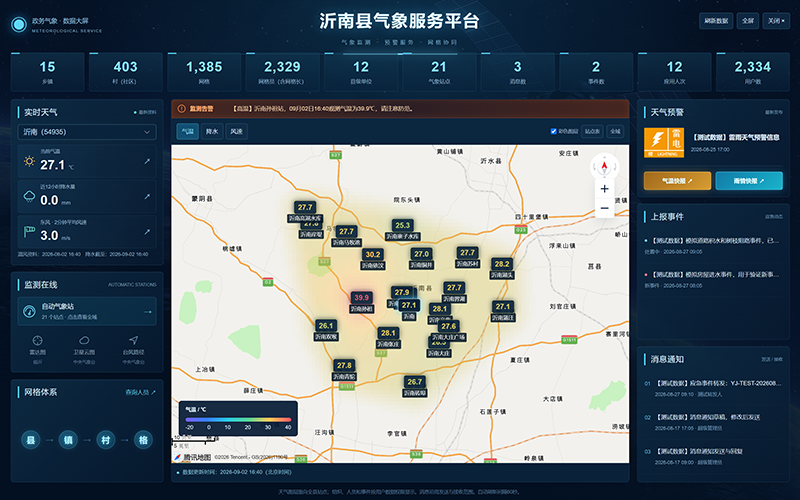Open the 关闭 dropdown in header
The image size is (800, 500).
776,21
